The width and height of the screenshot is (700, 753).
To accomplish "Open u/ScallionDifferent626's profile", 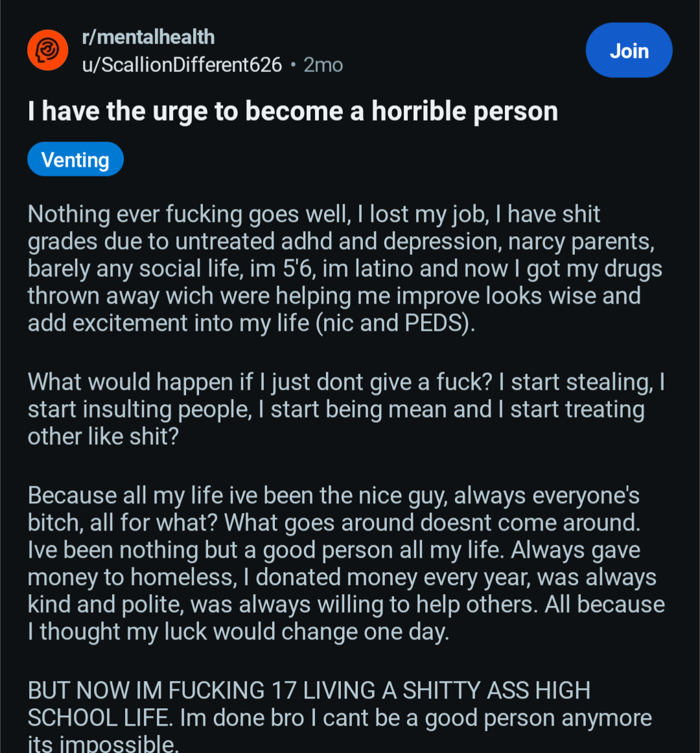I will (x=182, y=65).
